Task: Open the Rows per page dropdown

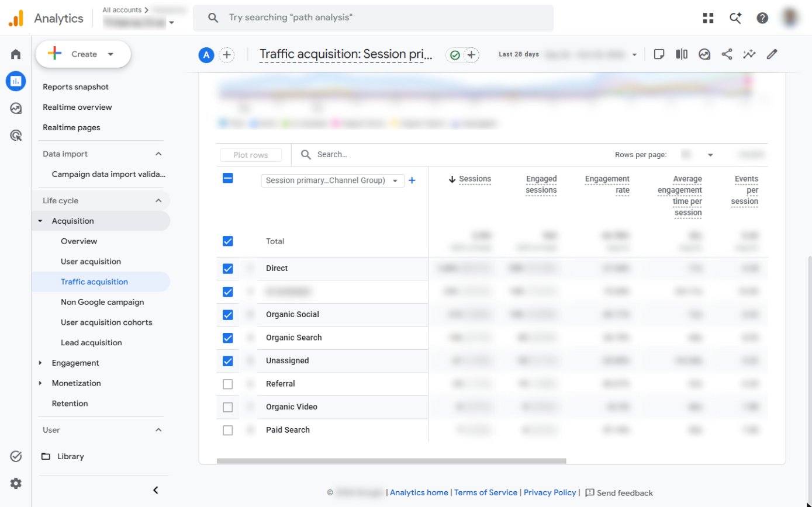Action: tap(698, 155)
